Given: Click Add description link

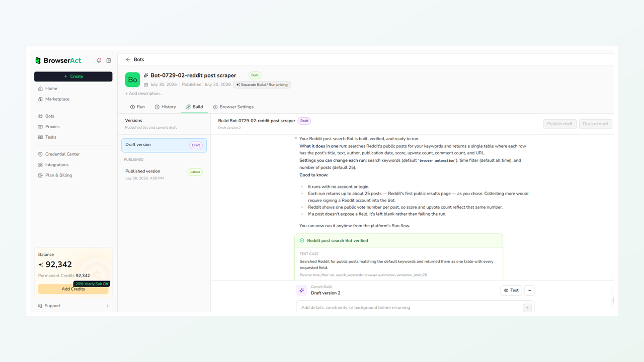Looking at the screenshot, I should pyautogui.click(x=144, y=94).
